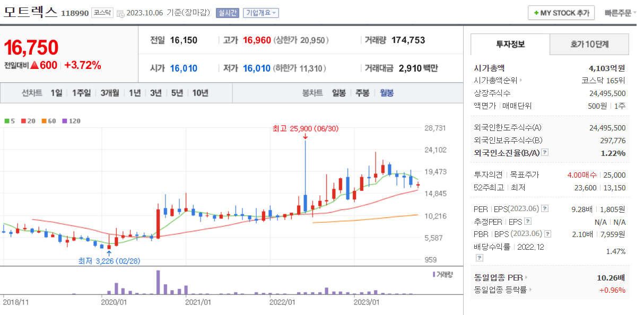Click the red 20-day moving average swatch
The image size is (644, 315).
click(23, 121)
